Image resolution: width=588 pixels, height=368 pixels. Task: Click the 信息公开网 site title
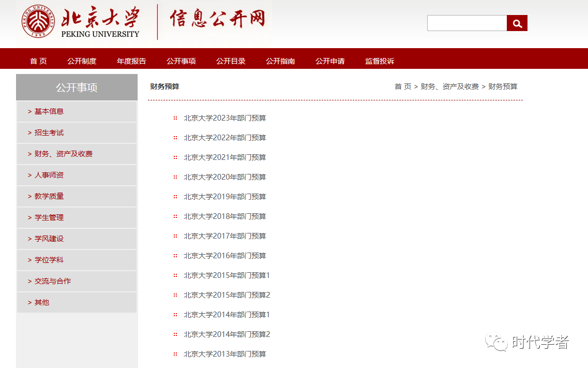218,19
